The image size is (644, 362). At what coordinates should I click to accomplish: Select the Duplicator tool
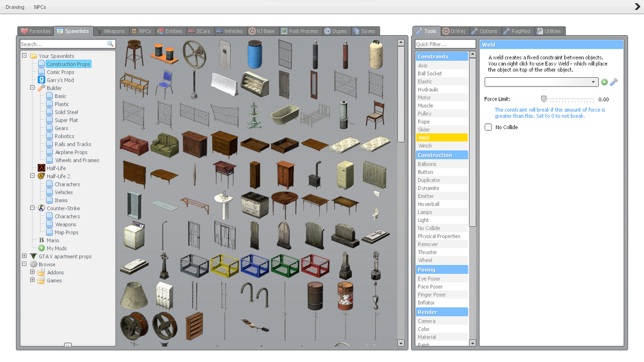(x=442, y=180)
